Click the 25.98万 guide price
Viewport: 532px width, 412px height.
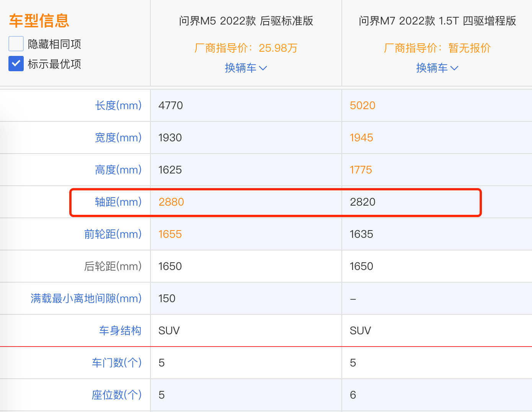[277, 48]
